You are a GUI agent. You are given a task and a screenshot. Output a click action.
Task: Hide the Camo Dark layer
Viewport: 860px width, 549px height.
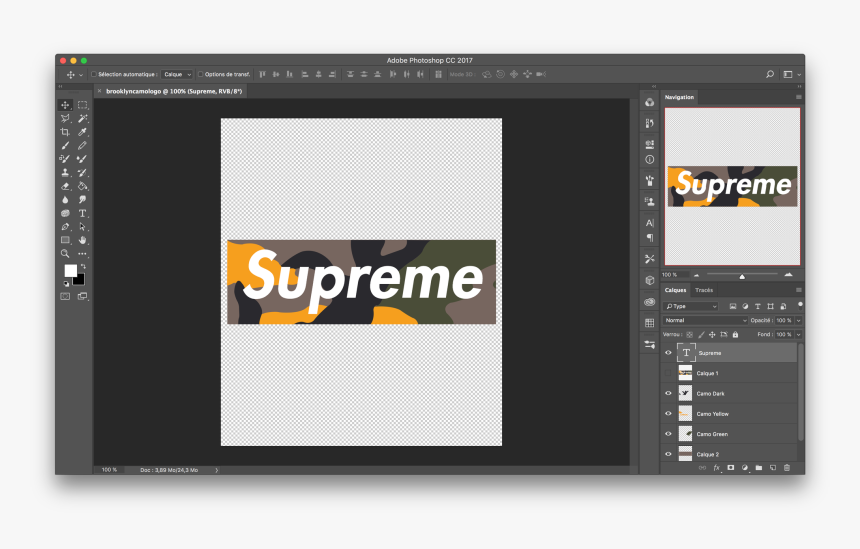point(669,393)
